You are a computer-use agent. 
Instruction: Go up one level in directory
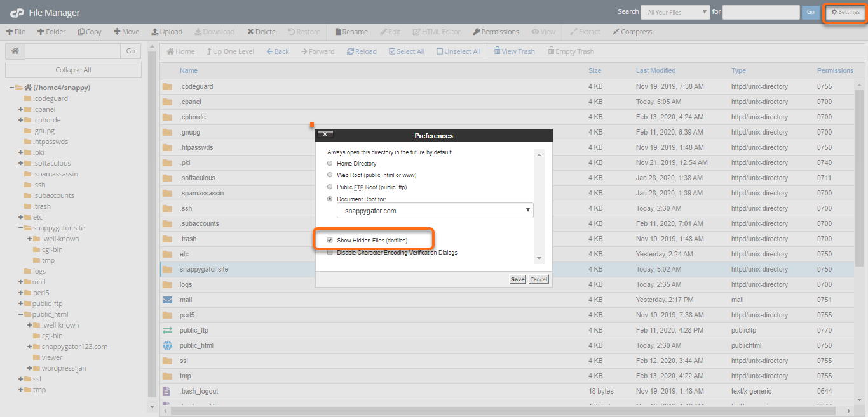click(x=210, y=51)
